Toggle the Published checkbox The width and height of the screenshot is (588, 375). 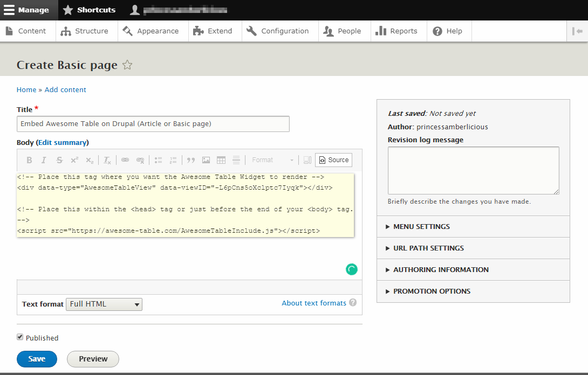[x=20, y=337]
